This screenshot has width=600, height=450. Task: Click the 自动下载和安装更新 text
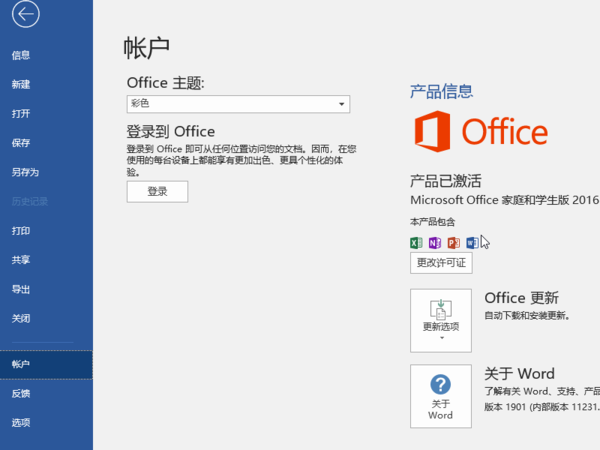click(x=527, y=316)
